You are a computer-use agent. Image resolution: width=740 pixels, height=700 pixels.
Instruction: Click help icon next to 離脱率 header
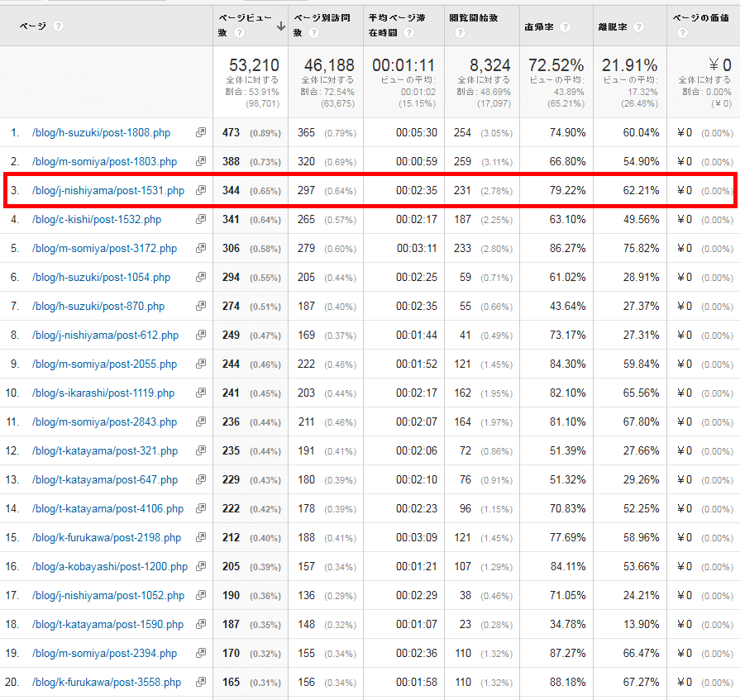coord(637,26)
